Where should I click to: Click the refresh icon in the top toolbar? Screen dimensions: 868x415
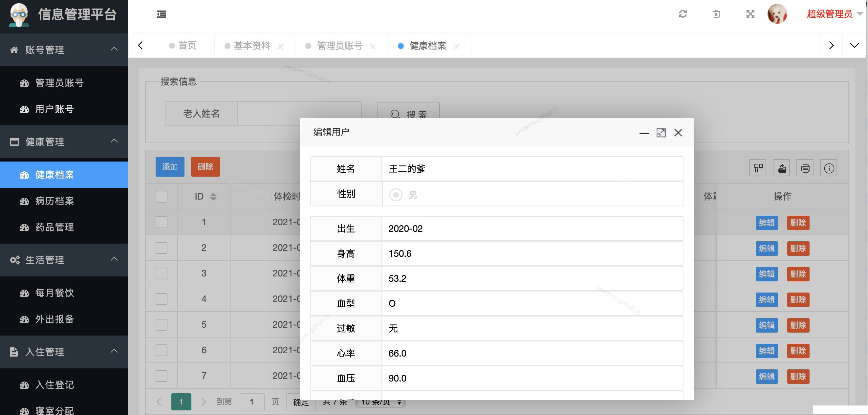coord(683,14)
